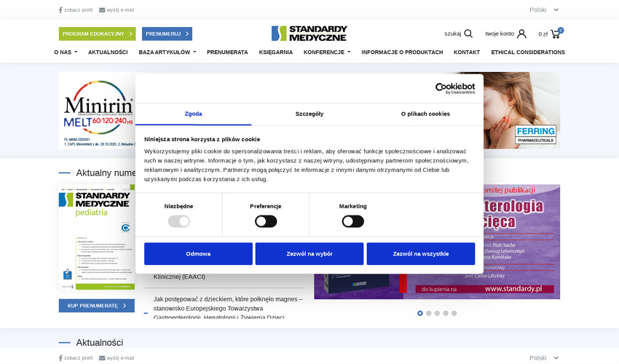Click the Facebook profile icon in header

coord(60,10)
